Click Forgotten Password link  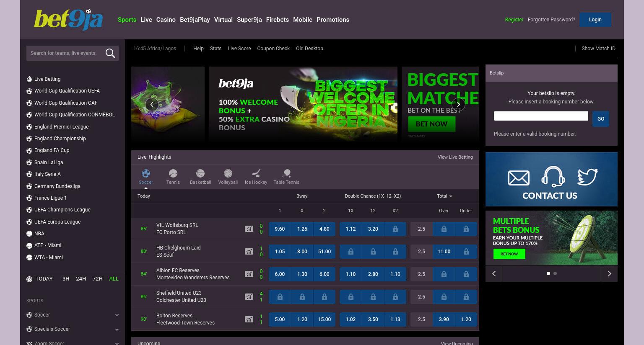(x=551, y=20)
